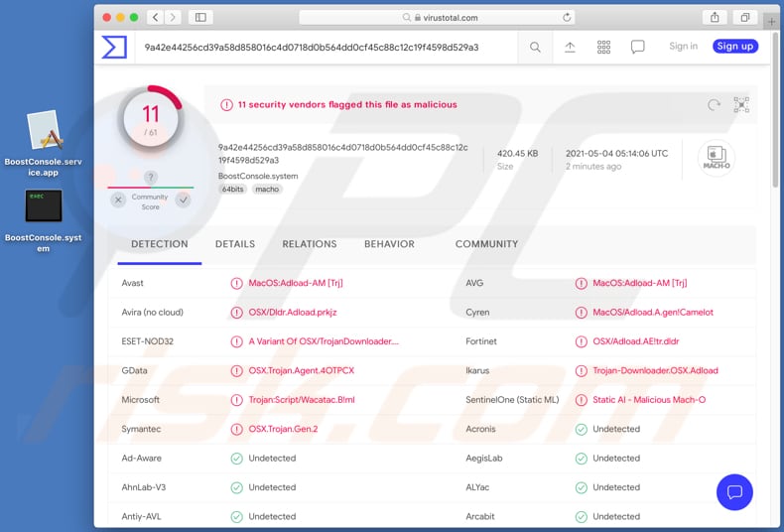
Task: Click the Arcabit vendor name
Action: coord(480,516)
